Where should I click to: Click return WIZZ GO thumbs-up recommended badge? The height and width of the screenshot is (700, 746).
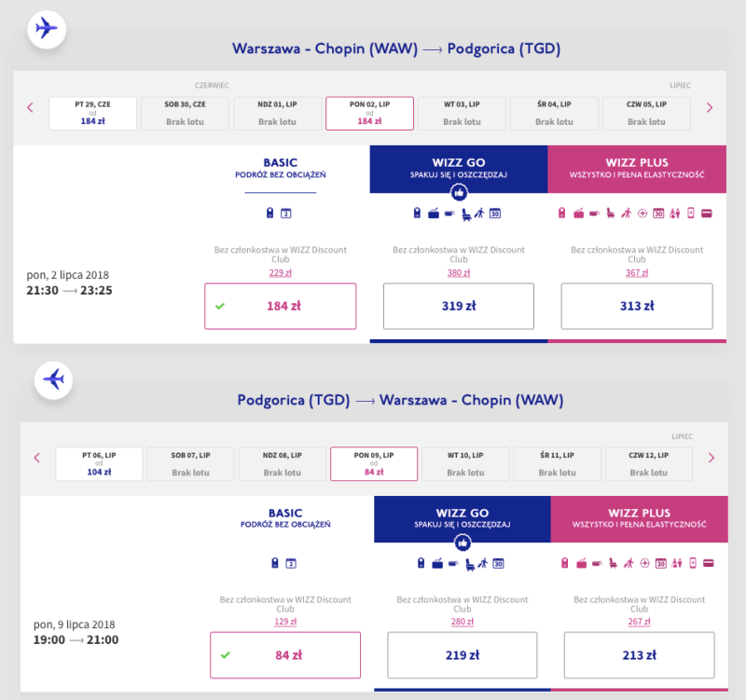463,542
